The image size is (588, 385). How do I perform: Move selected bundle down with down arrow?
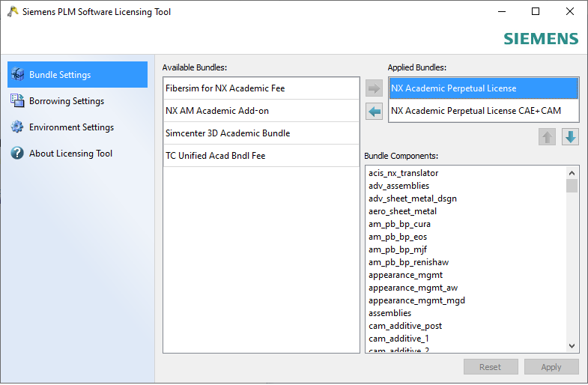click(570, 137)
